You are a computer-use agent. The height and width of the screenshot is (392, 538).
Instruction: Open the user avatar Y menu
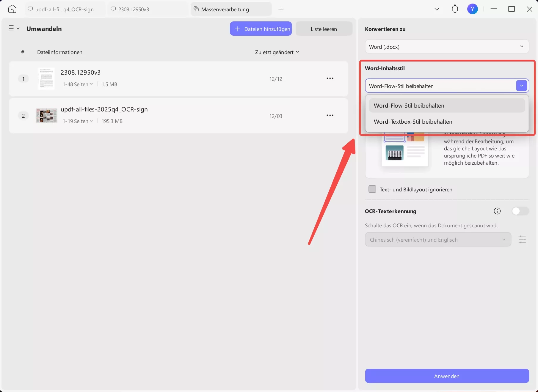[x=472, y=9]
